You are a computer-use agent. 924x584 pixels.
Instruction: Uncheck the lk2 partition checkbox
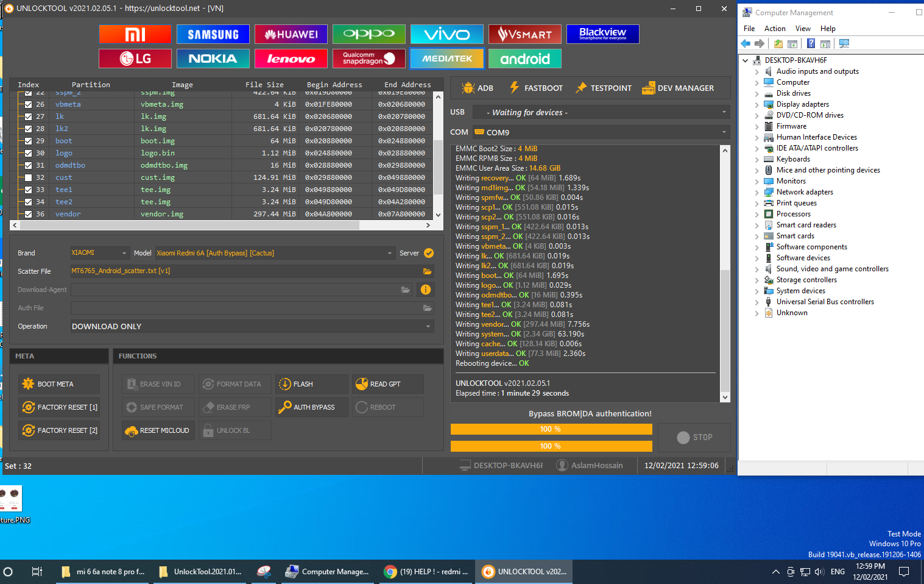pyautogui.click(x=28, y=129)
